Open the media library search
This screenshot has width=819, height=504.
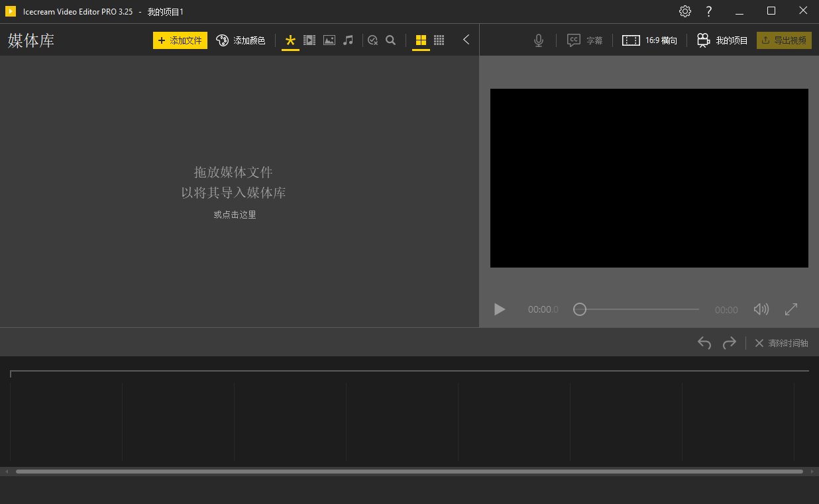pyautogui.click(x=390, y=40)
